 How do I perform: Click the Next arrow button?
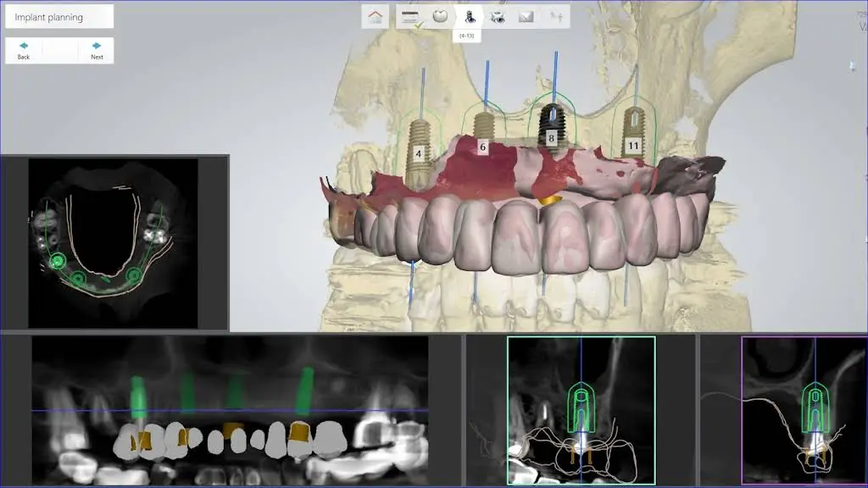tap(97, 50)
